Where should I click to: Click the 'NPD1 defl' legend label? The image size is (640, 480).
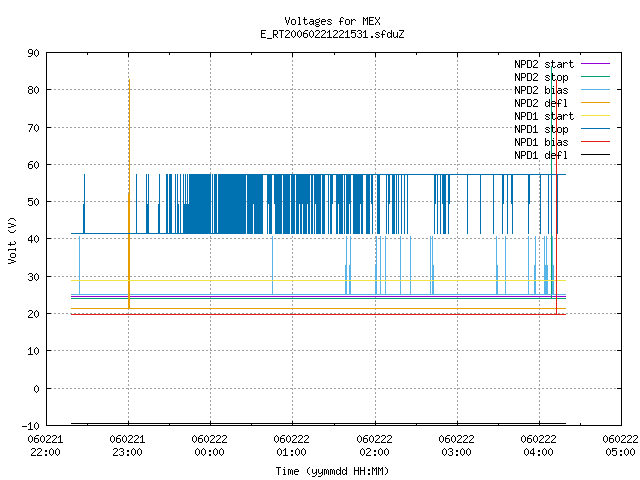[x=541, y=156]
